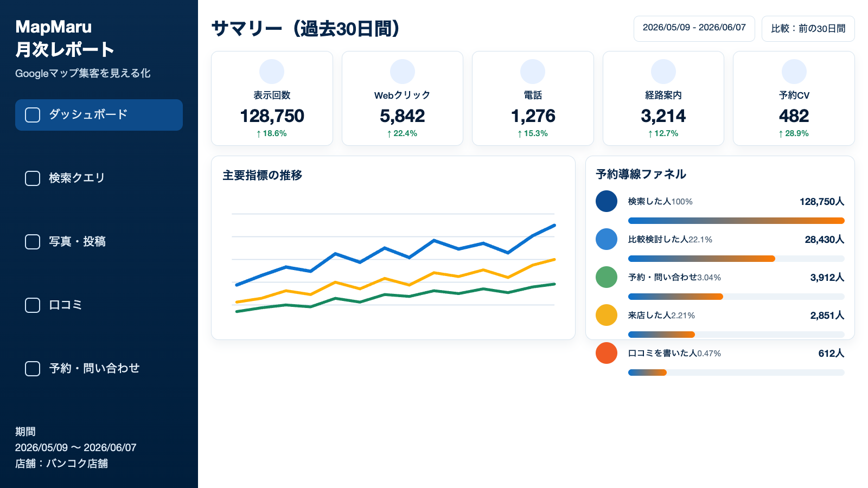
Task: Go to 写真・投稿 section
Action: coord(99,242)
